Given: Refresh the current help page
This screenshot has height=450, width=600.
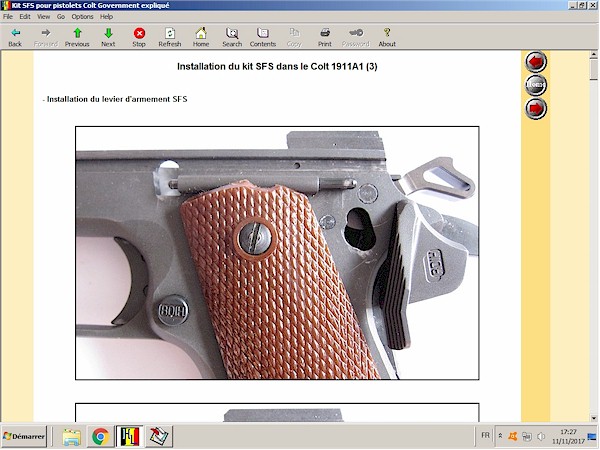Looking at the screenshot, I should pyautogui.click(x=170, y=37).
